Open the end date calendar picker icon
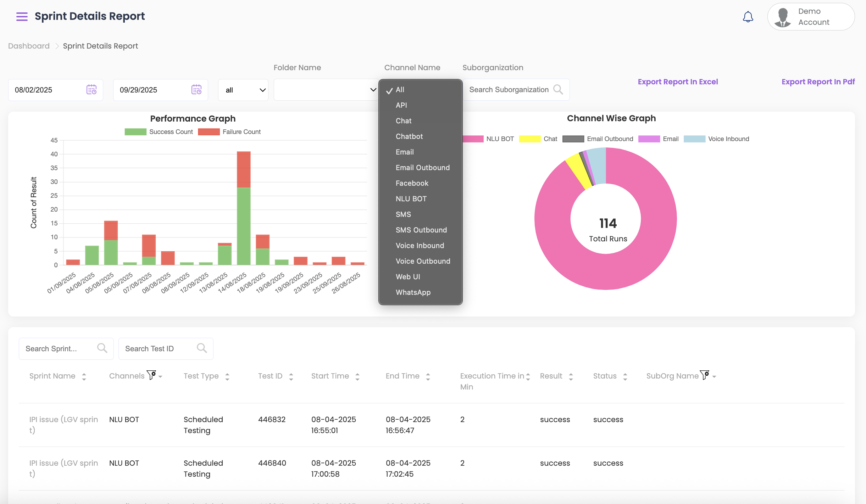Image resolution: width=866 pixels, height=504 pixels. coord(196,90)
